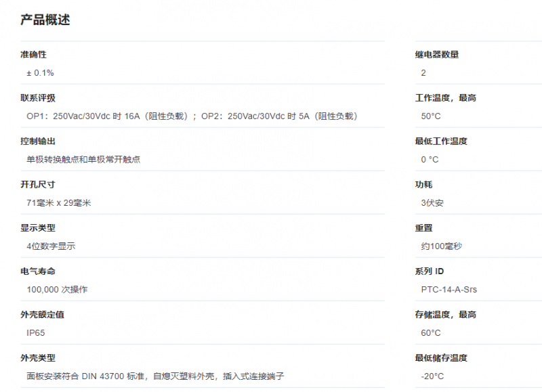Click the 71毫米 x 29毫米 cutout size value

tap(58, 202)
